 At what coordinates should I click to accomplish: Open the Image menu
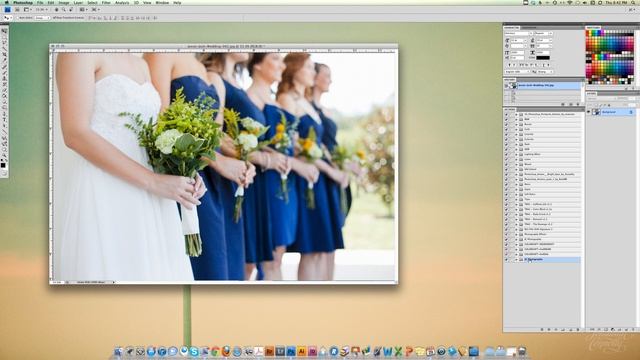pyautogui.click(x=64, y=2)
